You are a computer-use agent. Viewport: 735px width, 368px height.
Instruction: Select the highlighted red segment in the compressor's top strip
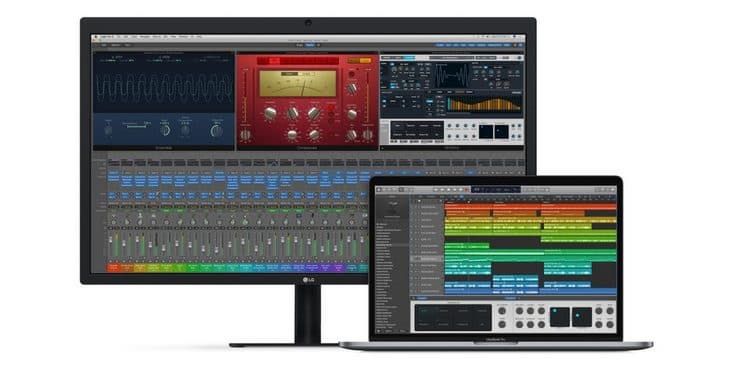274,61
